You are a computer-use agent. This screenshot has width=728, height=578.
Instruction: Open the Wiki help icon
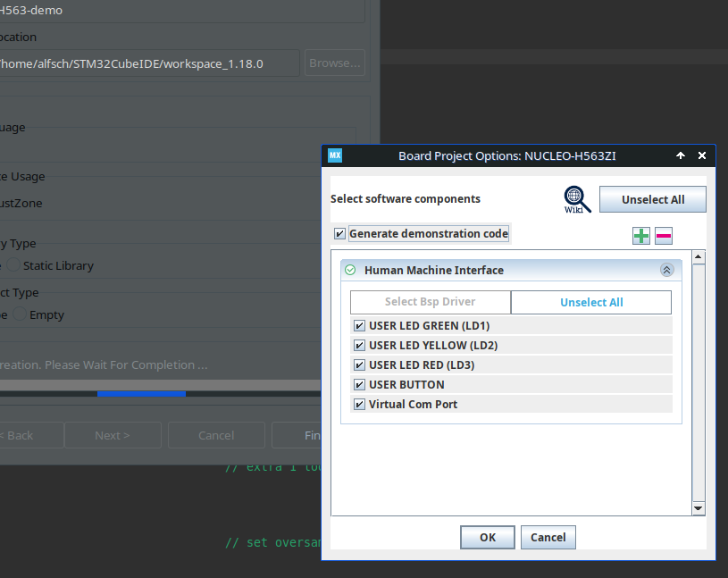click(x=577, y=199)
